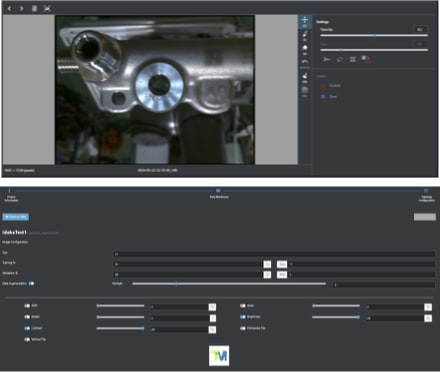
Task: Select the brush tool in the side toolbar
Action: 305,35
